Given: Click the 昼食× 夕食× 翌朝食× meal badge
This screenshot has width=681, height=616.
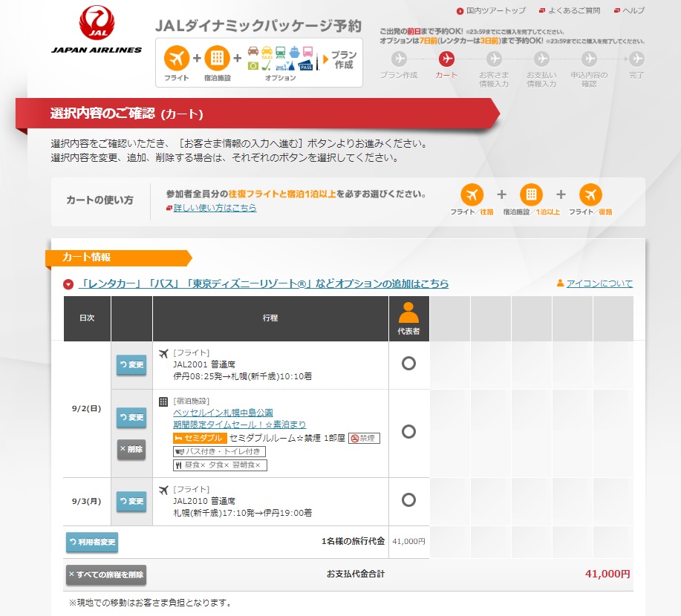Looking at the screenshot, I should point(220,465).
